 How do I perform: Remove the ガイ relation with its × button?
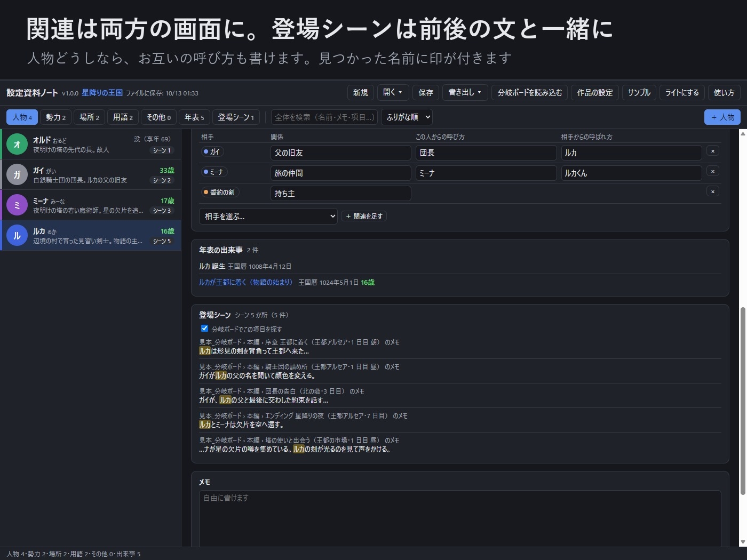coord(713,151)
